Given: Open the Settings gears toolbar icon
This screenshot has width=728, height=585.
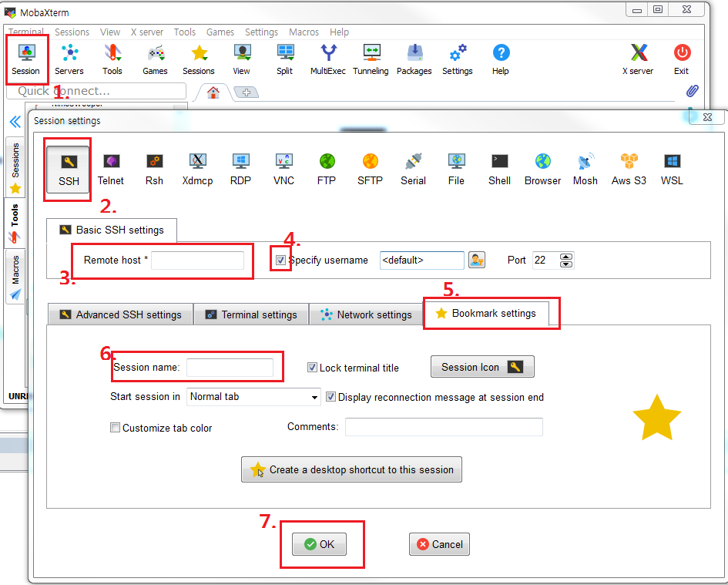Looking at the screenshot, I should [x=458, y=59].
